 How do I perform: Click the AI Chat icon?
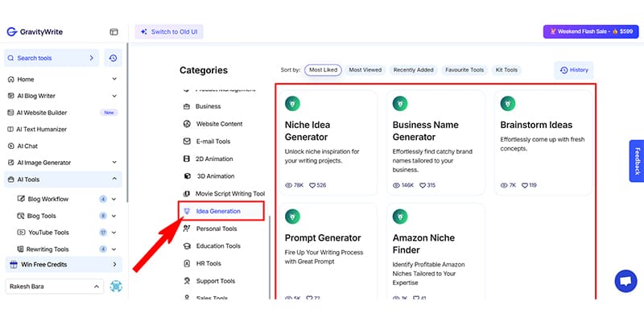pos(11,146)
